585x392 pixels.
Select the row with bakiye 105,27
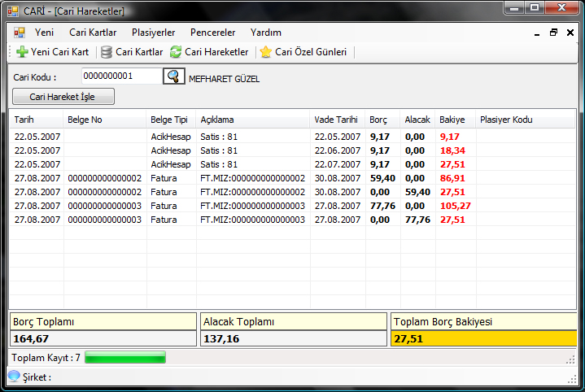244,207
